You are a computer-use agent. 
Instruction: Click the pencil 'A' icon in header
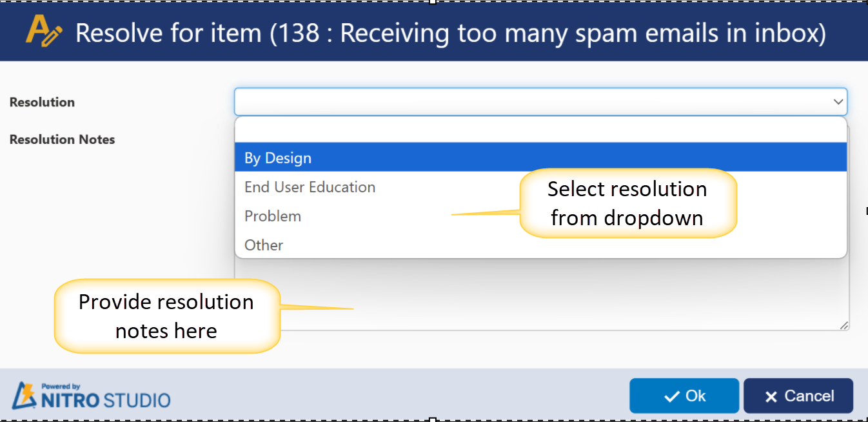click(x=43, y=31)
